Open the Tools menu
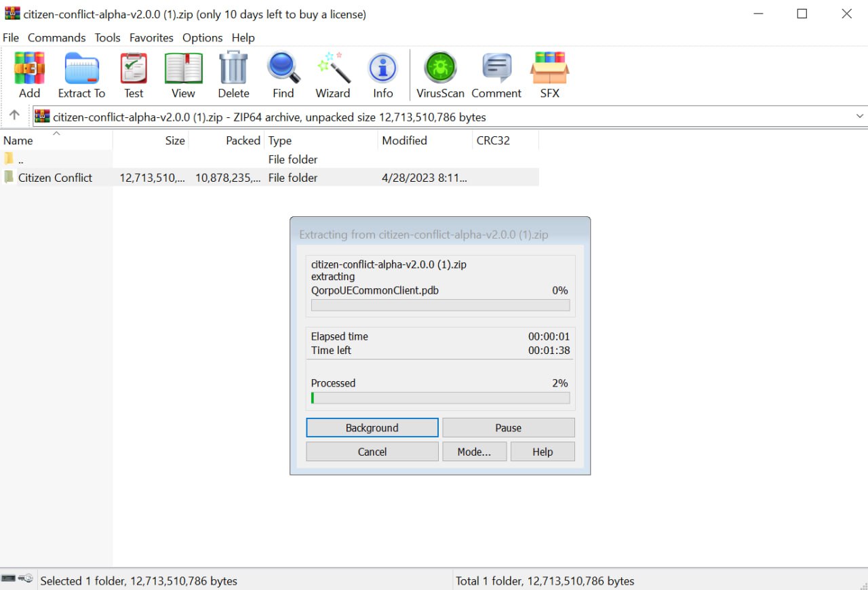868x590 pixels. pyautogui.click(x=107, y=38)
